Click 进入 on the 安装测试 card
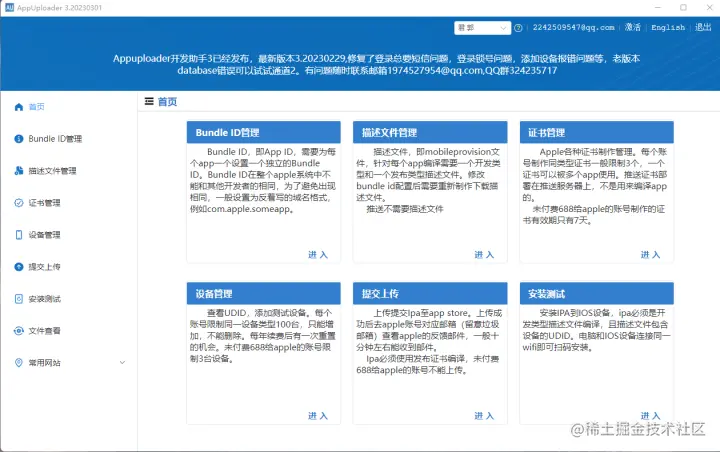 [650, 416]
